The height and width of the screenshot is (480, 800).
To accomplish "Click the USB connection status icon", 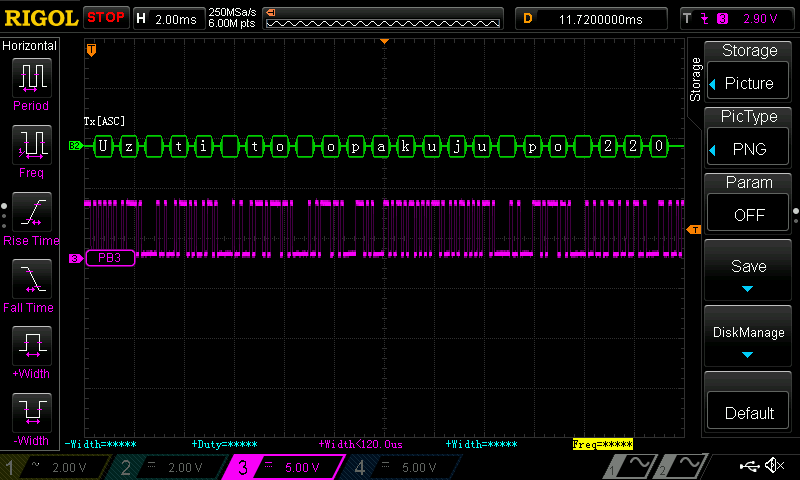I will click(x=750, y=465).
